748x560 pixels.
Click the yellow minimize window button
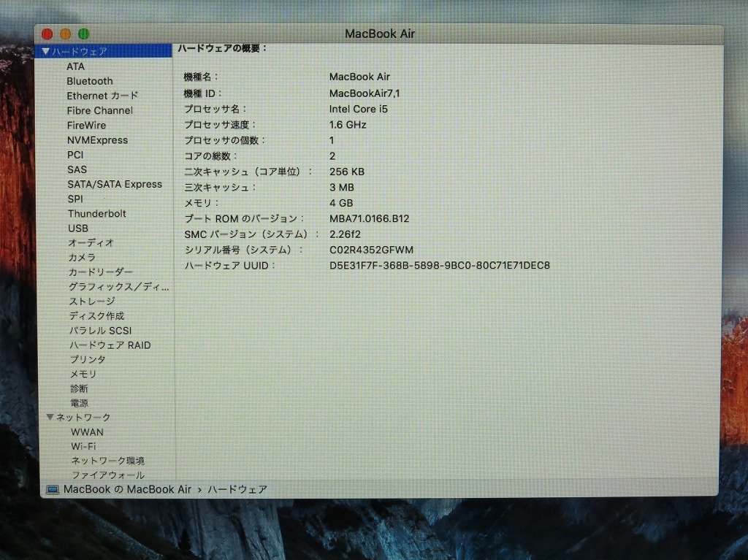65,34
